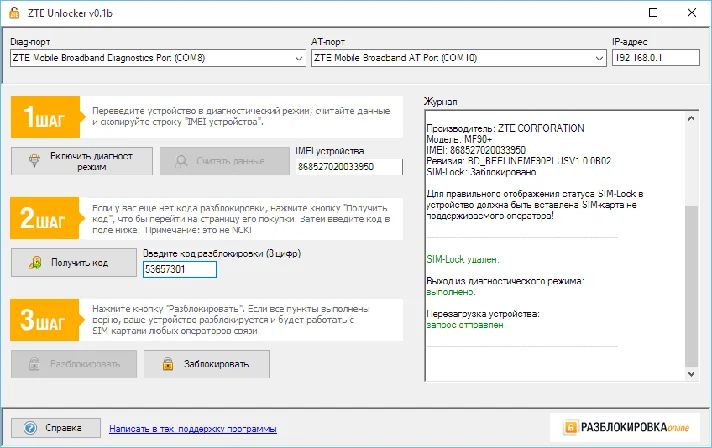Click the 3 ШАГ step badge
712x448 pixels.
(x=48, y=320)
